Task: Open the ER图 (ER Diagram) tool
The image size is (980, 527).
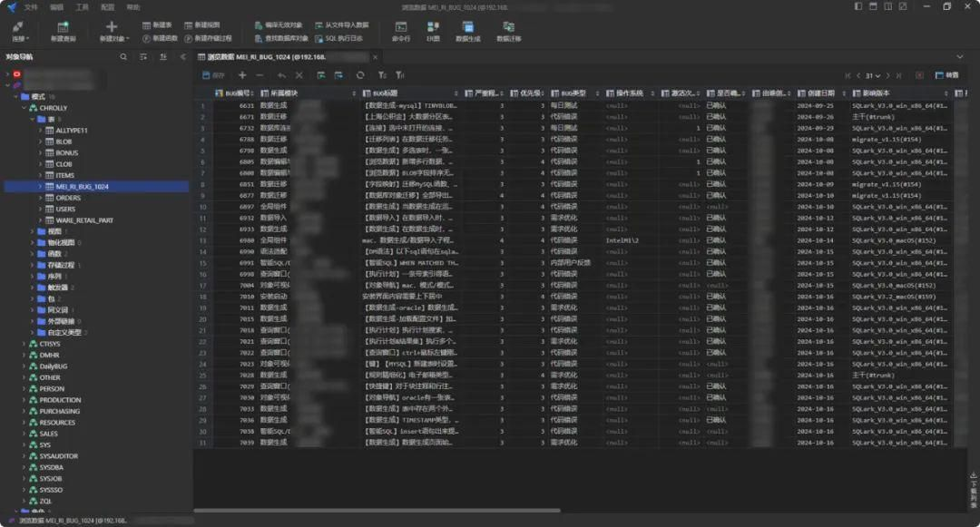Action: tap(433, 31)
